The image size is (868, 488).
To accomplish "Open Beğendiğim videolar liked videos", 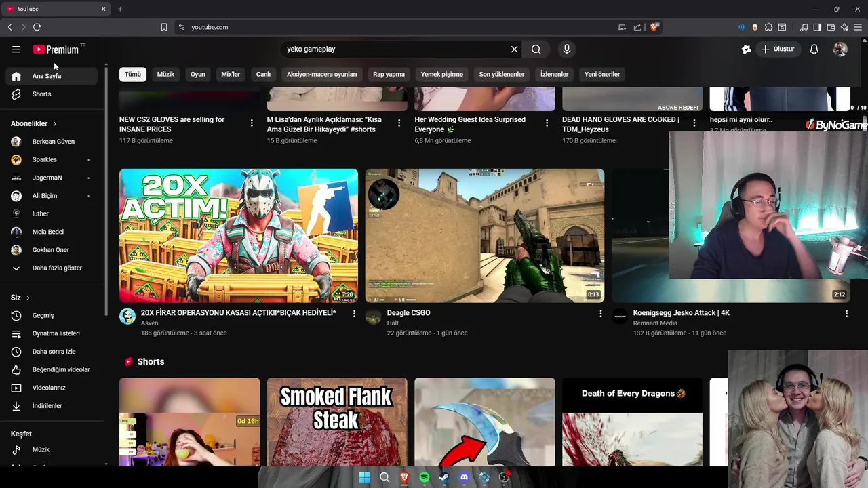I will [x=52, y=369].
